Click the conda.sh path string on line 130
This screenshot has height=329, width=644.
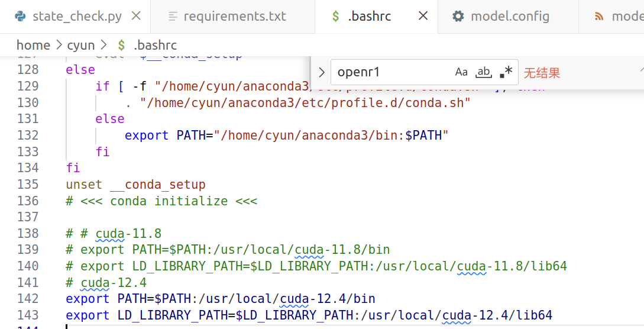[x=305, y=102]
